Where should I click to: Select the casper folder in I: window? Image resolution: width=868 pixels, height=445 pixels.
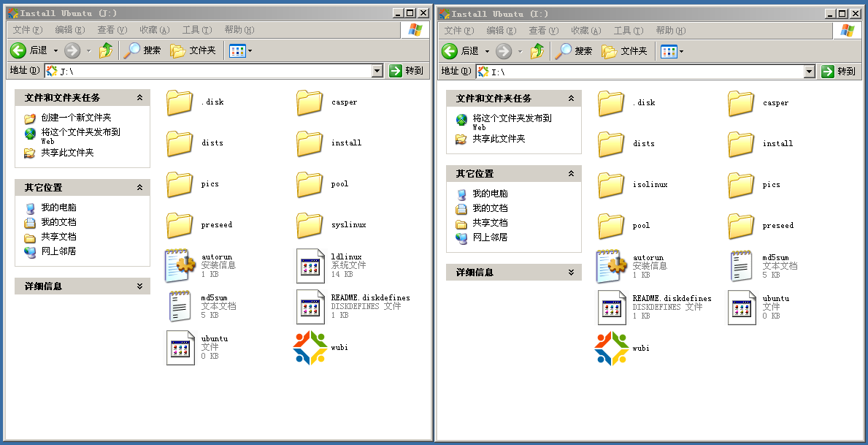click(x=758, y=103)
